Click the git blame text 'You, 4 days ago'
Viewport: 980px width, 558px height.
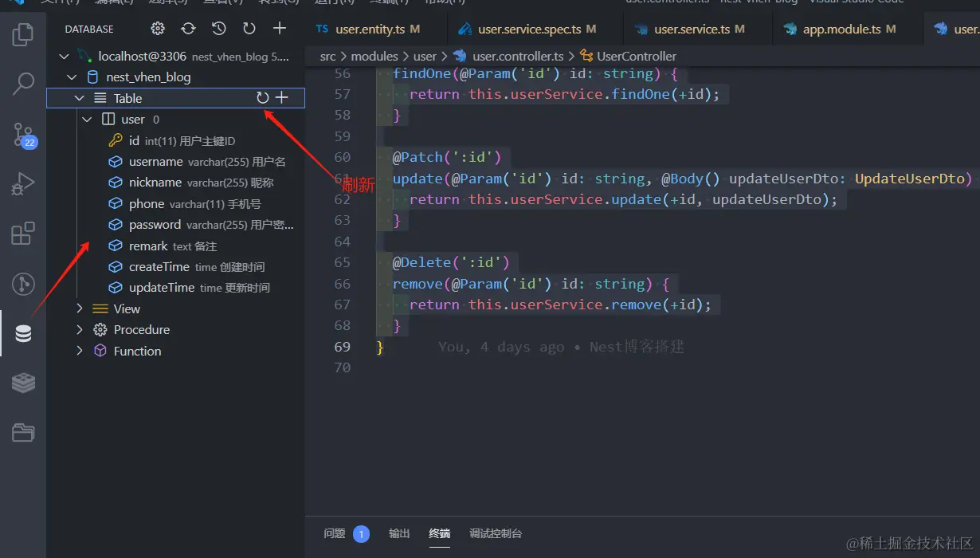(x=500, y=347)
